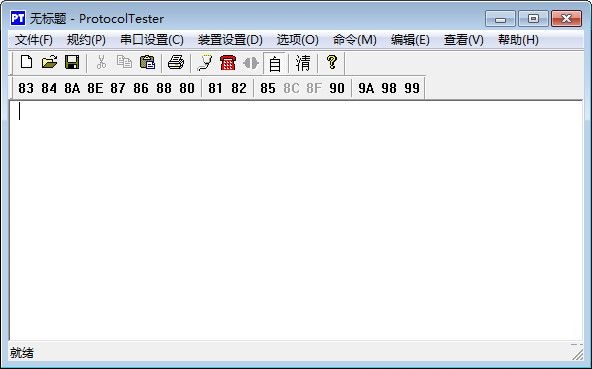
Task: Send command 87 from the toolbar
Action: (x=118, y=88)
